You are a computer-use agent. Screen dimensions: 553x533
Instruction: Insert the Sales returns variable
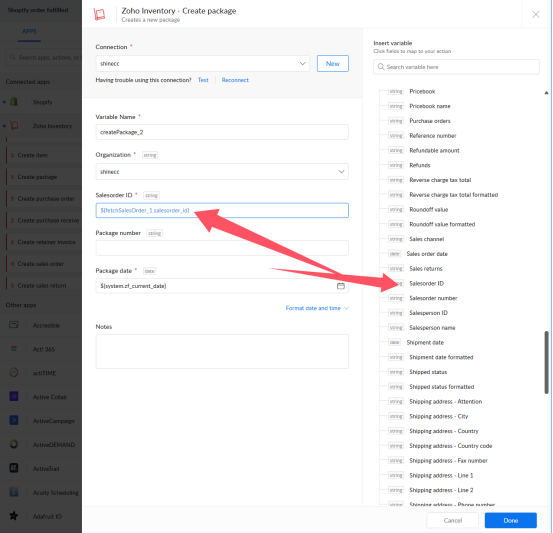[x=425, y=269]
